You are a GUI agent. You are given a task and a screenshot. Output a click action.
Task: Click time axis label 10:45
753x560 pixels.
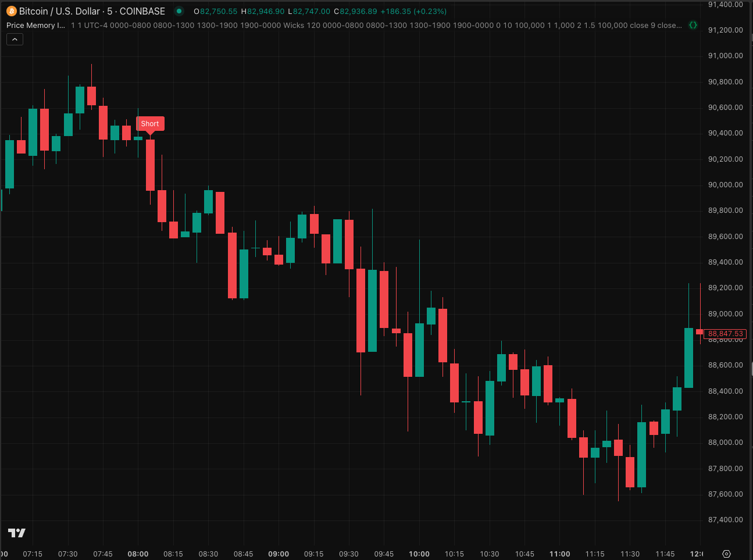click(524, 554)
